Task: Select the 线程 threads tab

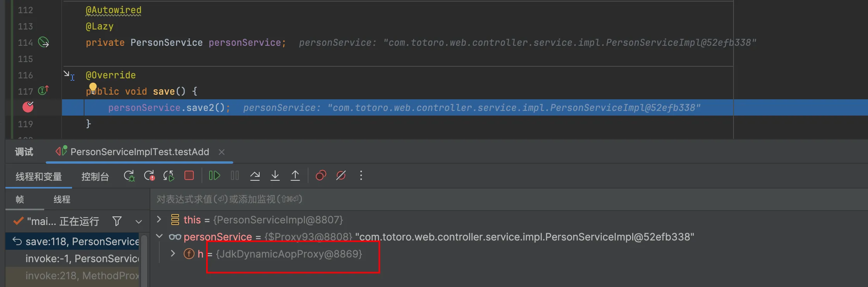Action: click(x=62, y=199)
